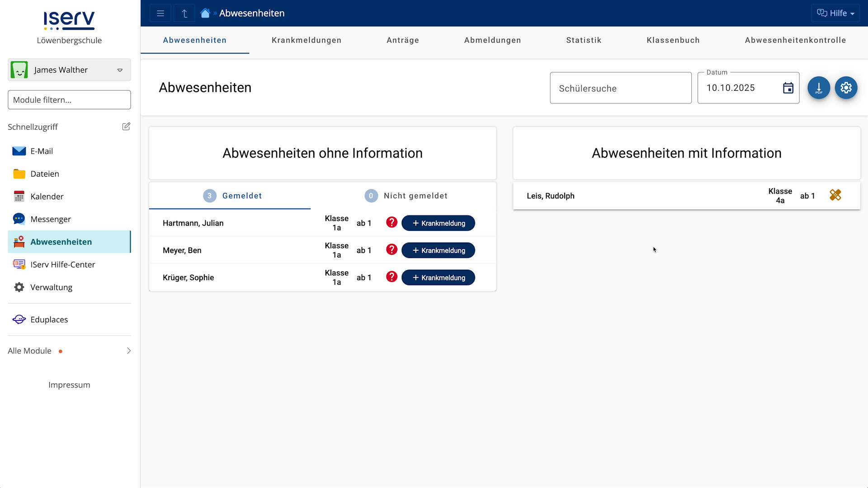Open the IServ Hilfe-Center
This screenshot has height=488, width=868.
click(62, 264)
